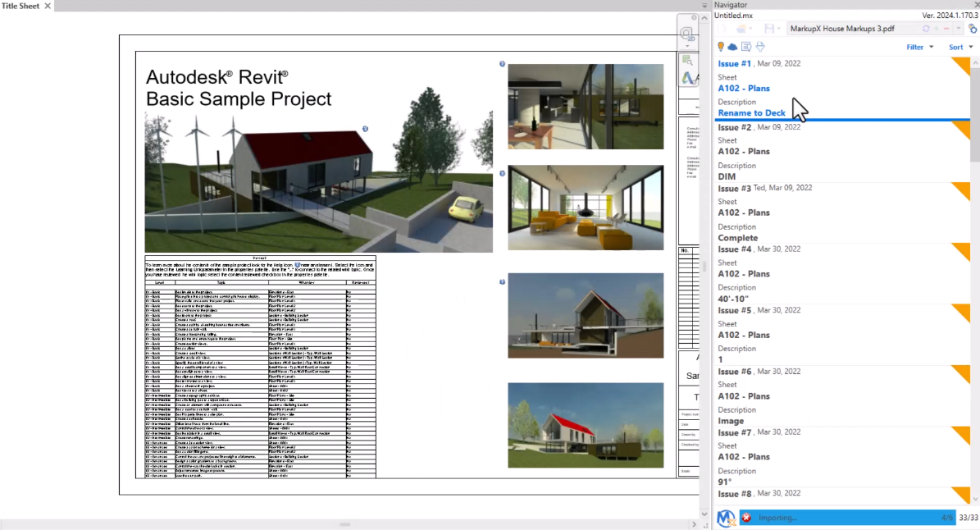
Task: Click the 91° description of Issue #7
Action: (x=724, y=482)
